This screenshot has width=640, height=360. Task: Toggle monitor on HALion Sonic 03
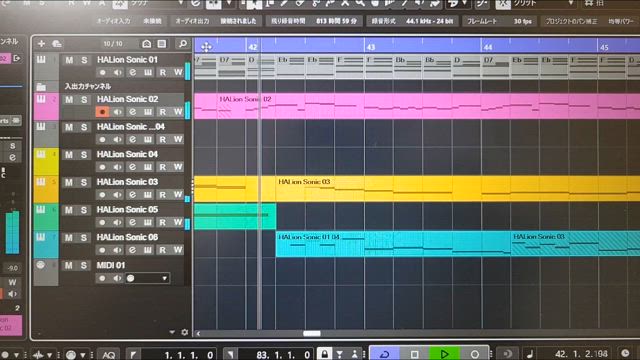tap(118, 195)
